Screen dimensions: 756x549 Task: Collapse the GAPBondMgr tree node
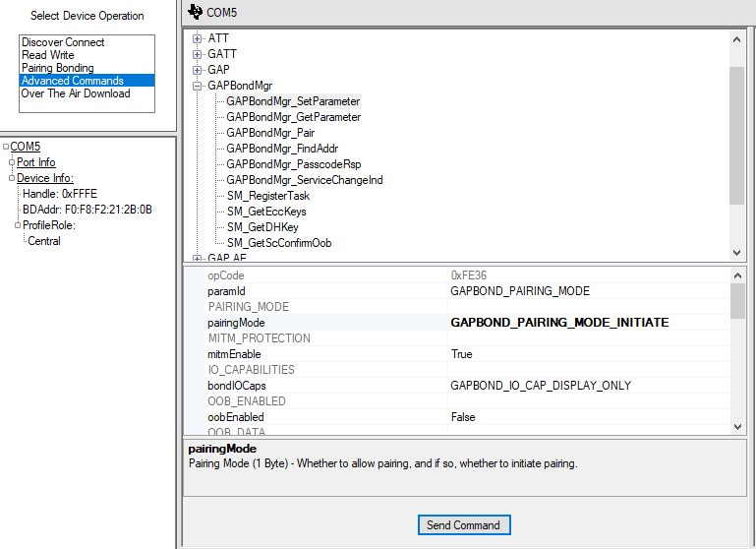[x=198, y=86]
